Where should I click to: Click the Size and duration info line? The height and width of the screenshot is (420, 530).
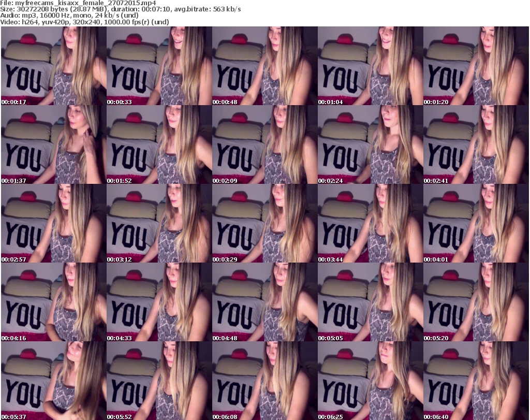coord(120,9)
